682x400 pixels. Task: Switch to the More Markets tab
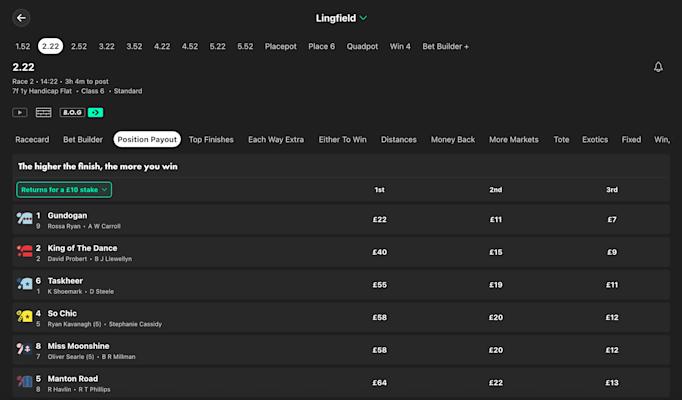pos(514,140)
